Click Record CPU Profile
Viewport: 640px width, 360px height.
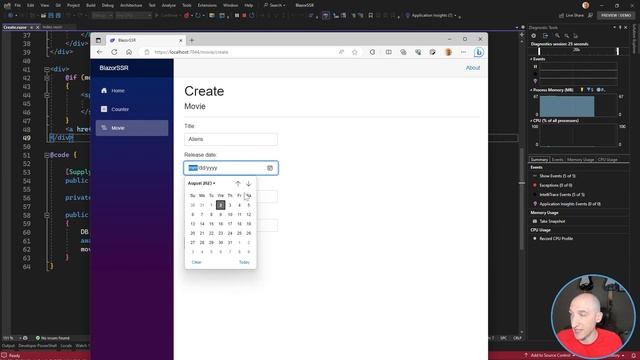[556, 238]
